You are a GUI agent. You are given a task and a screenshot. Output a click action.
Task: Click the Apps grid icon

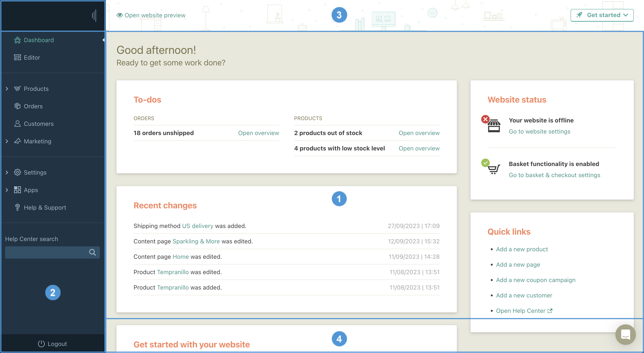pos(17,190)
